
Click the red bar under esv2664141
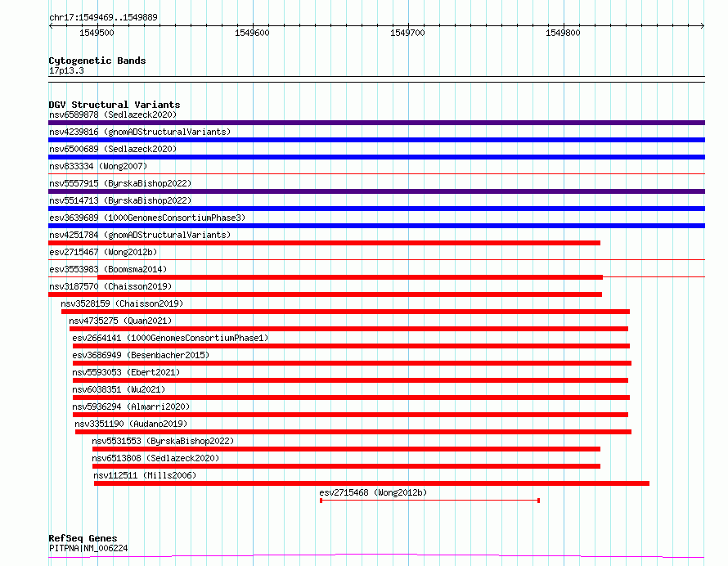pos(351,346)
